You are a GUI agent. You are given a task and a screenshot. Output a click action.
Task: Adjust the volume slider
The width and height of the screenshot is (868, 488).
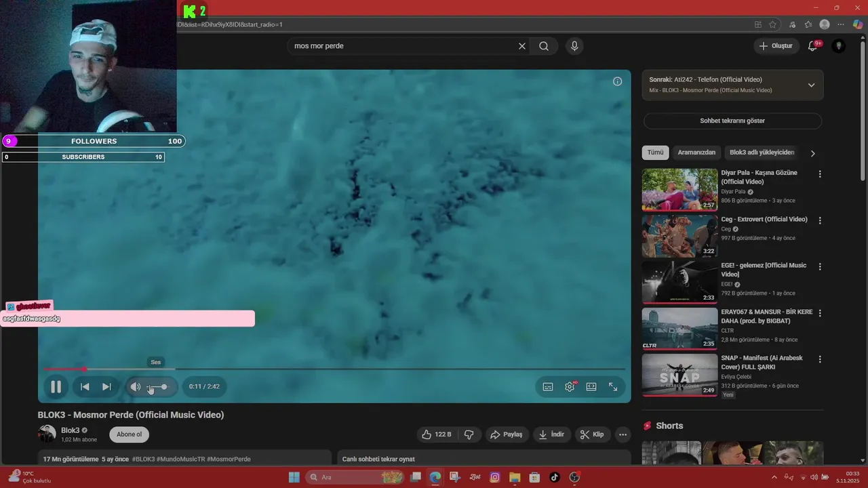click(158, 387)
